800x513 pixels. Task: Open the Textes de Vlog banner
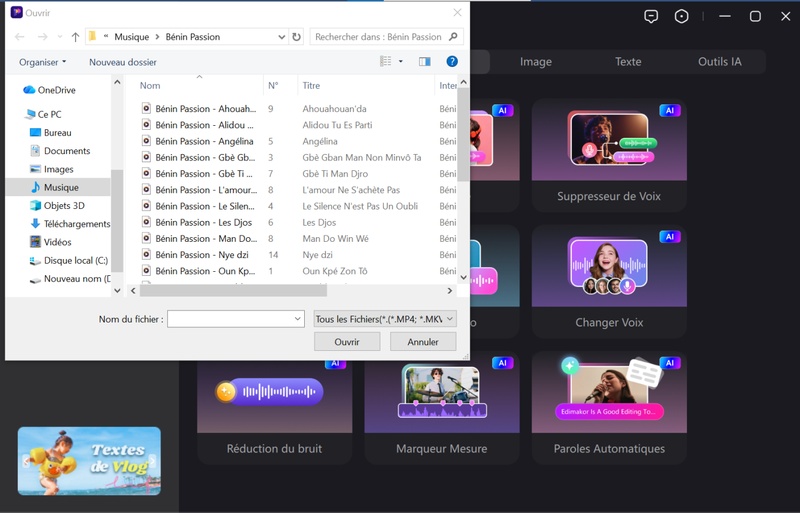point(89,461)
